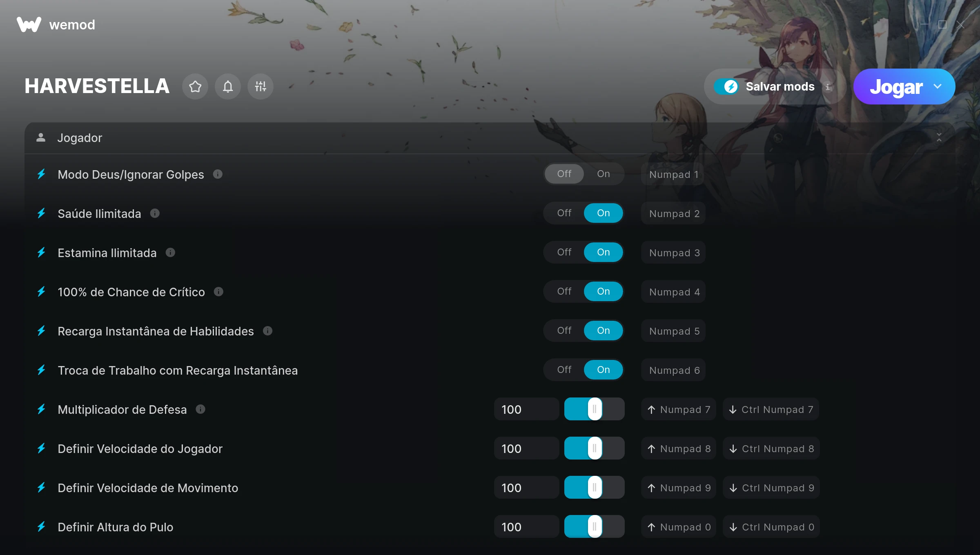Screen dimensions: 980x555
Task: Show info icon next to Saúde Ilimitada
Action: 155,213
